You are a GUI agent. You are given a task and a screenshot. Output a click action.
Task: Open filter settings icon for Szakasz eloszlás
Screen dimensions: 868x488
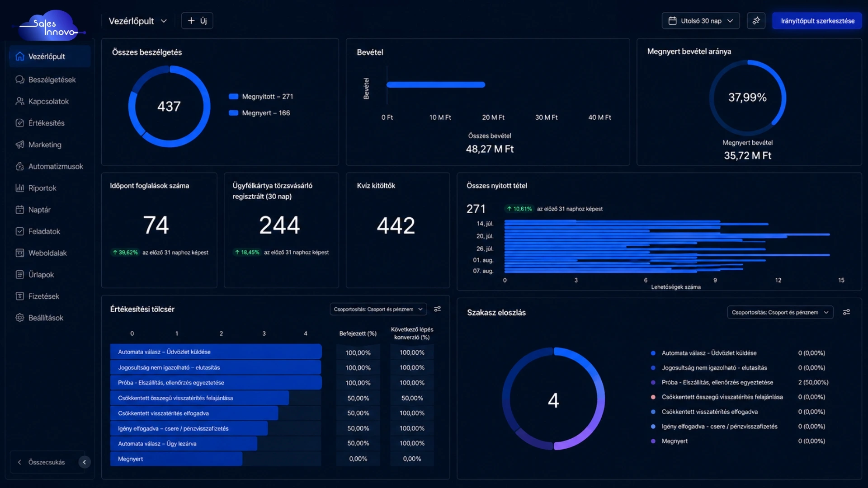coord(846,312)
